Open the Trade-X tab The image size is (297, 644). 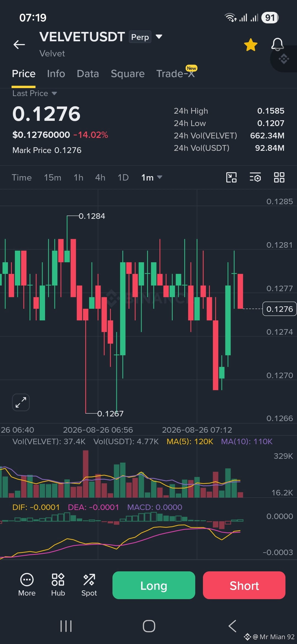[175, 73]
